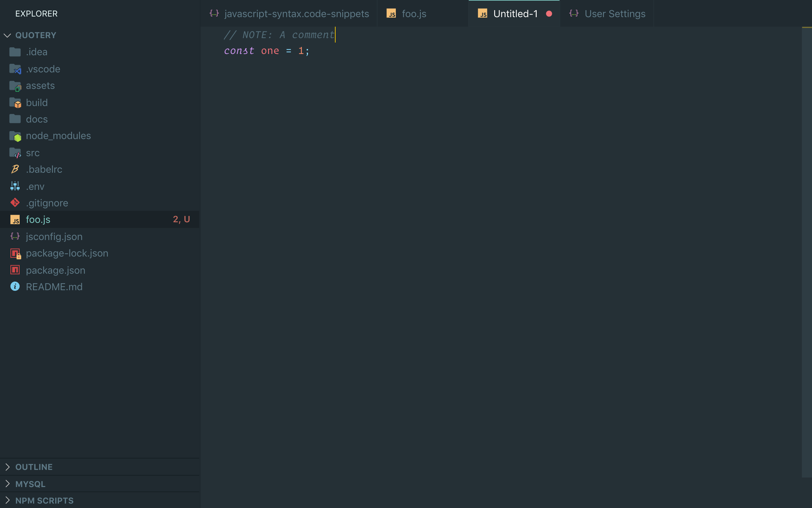Click the sliders icon beside .env
The width and height of the screenshot is (812, 508).
coord(15,186)
